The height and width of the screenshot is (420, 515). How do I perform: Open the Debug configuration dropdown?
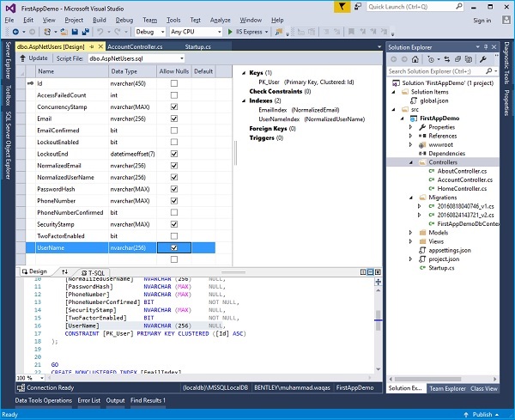coord(150,31)
